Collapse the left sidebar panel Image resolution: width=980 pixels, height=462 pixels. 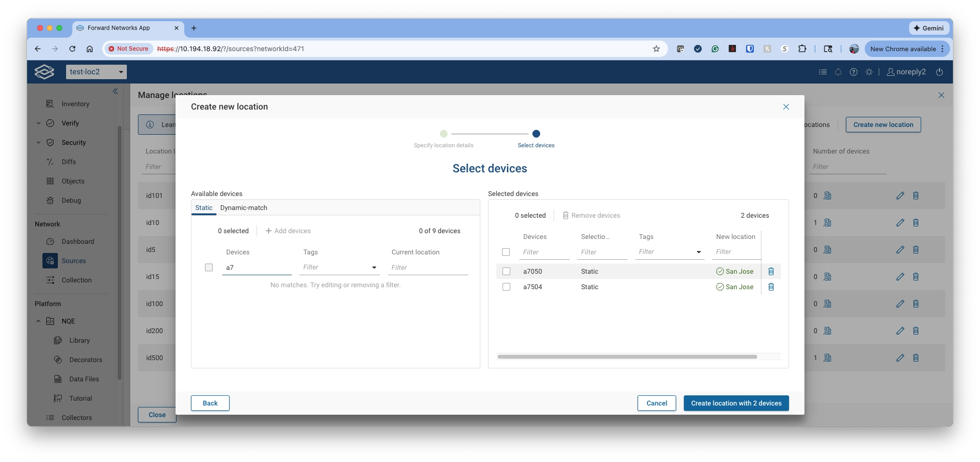(115, 91)
